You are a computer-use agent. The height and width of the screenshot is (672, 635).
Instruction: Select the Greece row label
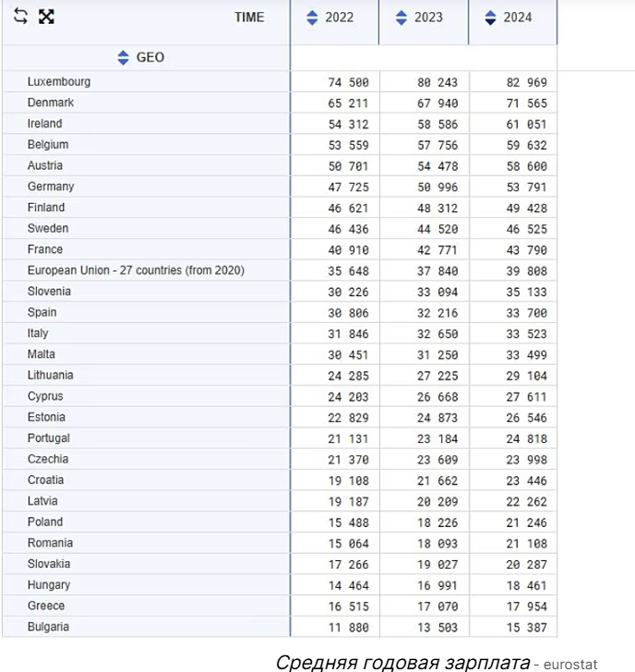pos(46,606)
